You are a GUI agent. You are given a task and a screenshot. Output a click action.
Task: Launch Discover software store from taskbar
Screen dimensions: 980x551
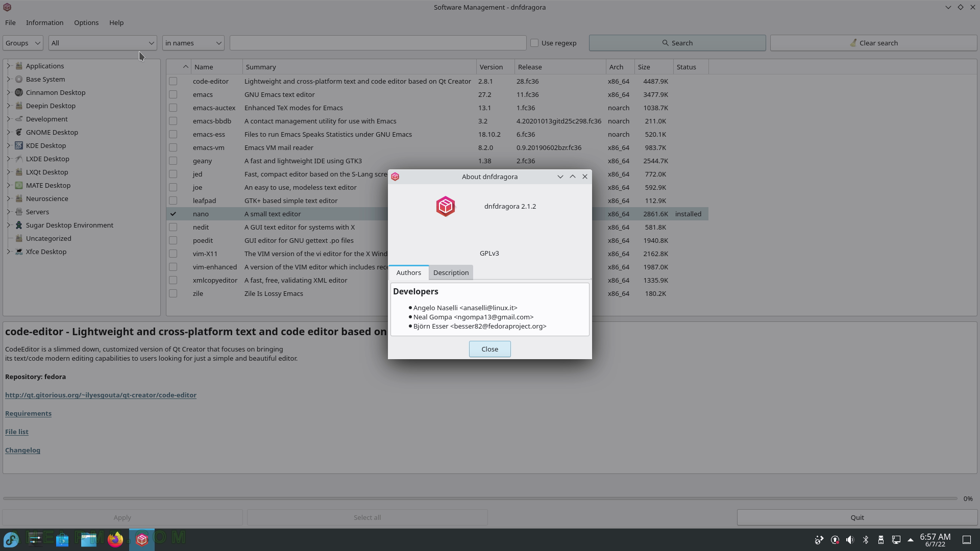pos(62,539)
